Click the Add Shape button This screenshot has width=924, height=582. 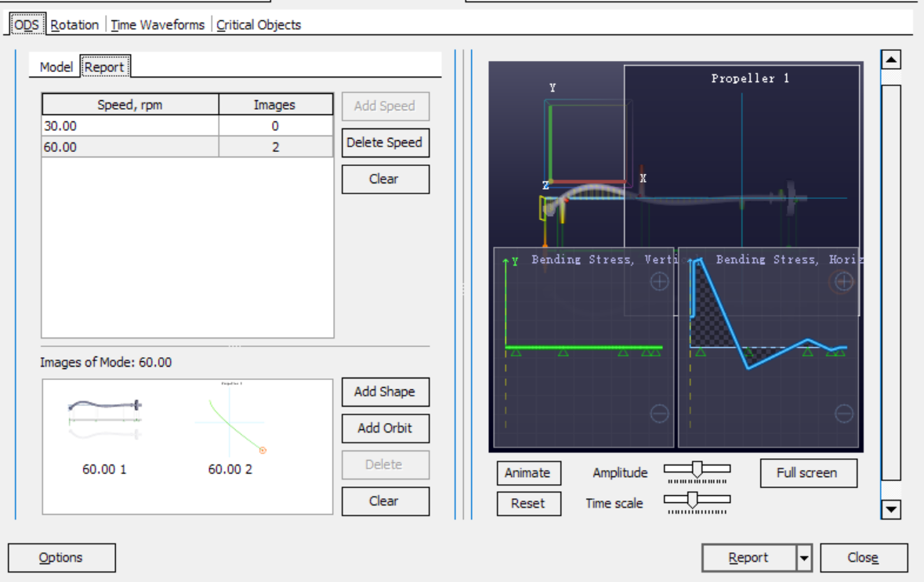click(x=385, y=392)
